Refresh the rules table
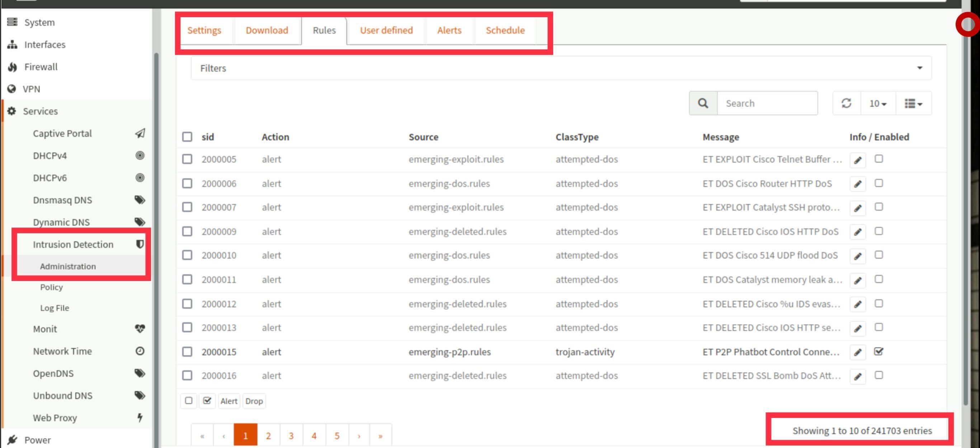Screen dimensions: 980x448 (x=846, y=103)
